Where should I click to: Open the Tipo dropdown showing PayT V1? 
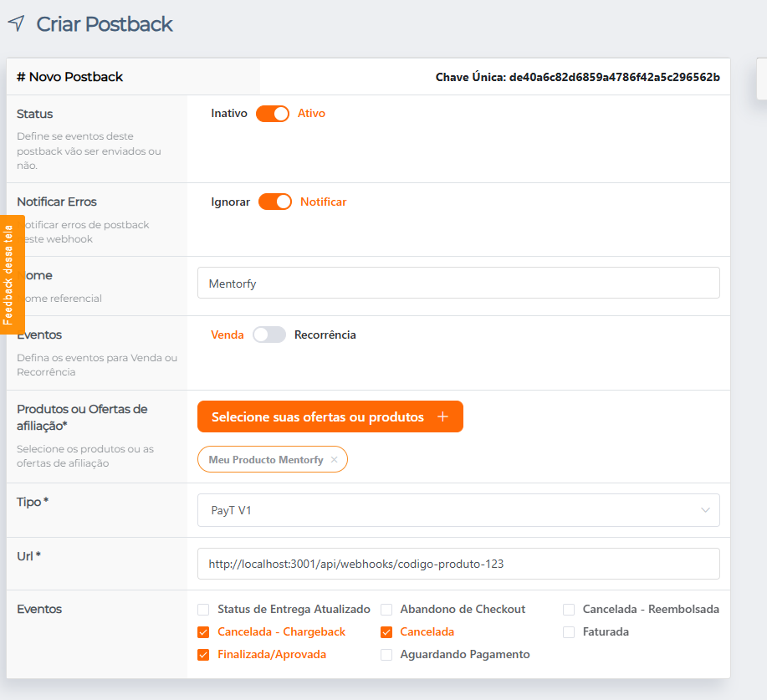(x=458, y=510)
